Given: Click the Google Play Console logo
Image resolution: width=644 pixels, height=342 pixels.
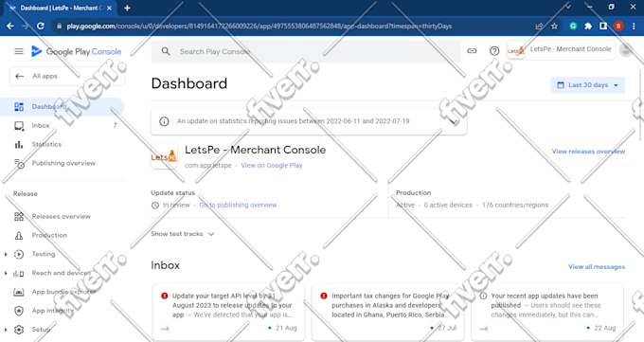Looking at the screenshot, I should [x=77, y=51].
